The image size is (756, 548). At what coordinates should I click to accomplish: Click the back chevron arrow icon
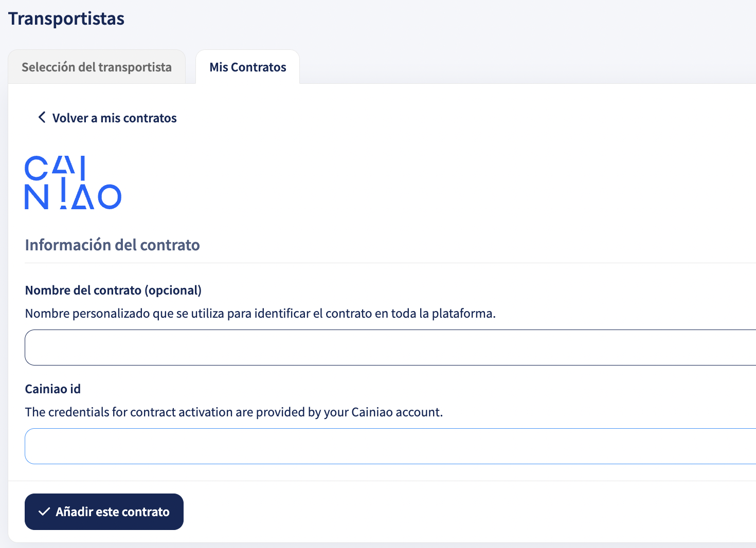[42, 117]
